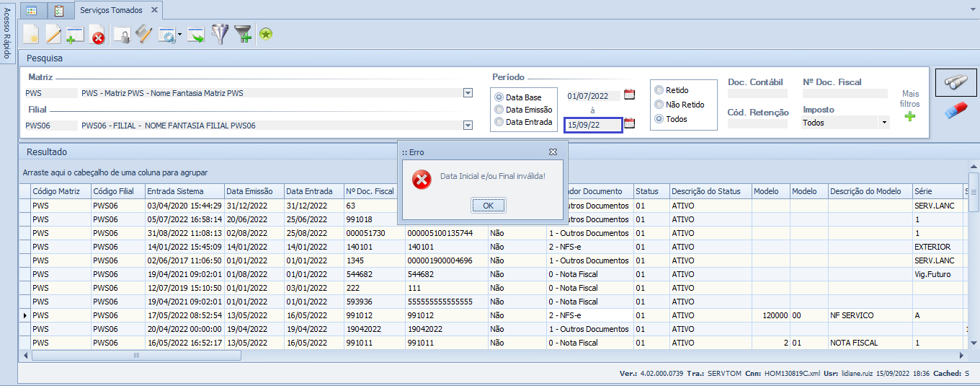Screen dimensions: 980x386
Task: Click the new record blank page icon
Action: pos(31,34)
